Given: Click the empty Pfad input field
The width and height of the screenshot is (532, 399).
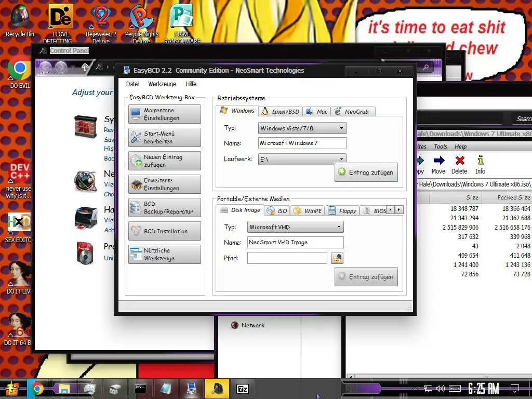Looking at the screenshot, I should click(287, 258).
